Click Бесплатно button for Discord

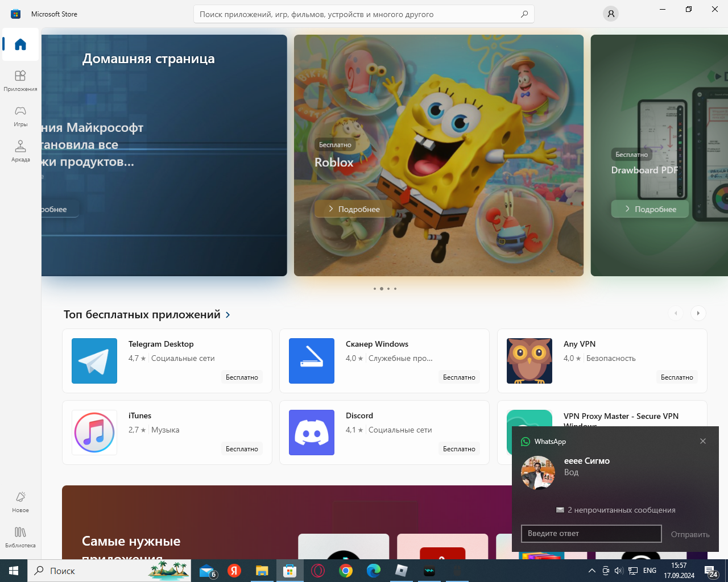point(459,449)
